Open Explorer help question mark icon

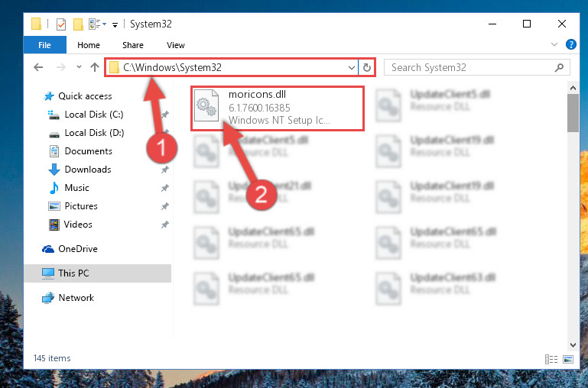570,44
